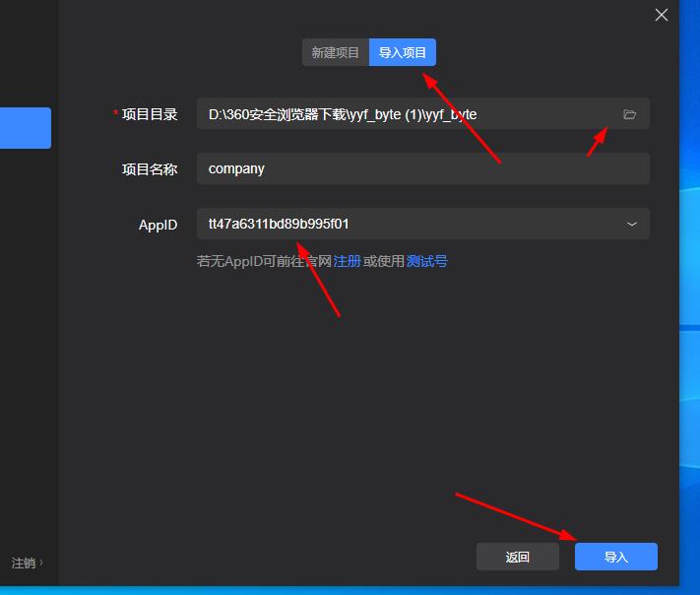Click the 项目目录 label
Screen dimensions: 700x595
(150, 114)
